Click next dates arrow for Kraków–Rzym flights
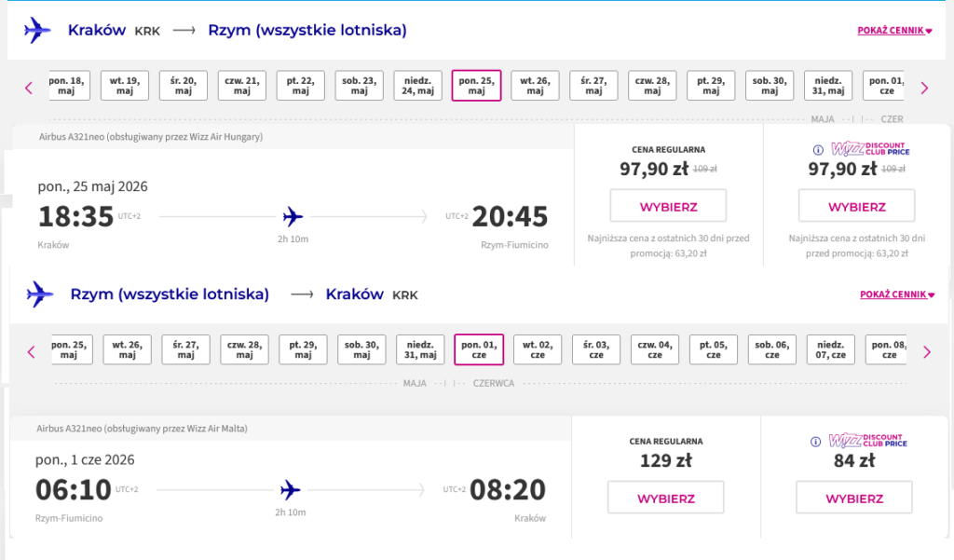The height and width of the screenshot is (560, 954). tap(924, 88)
